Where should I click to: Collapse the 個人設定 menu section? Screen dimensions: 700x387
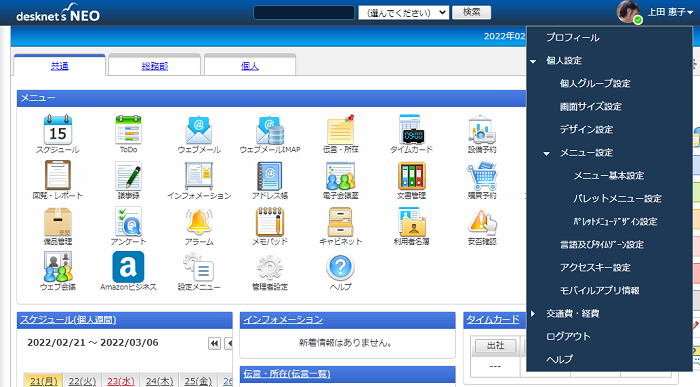(533, 61)
